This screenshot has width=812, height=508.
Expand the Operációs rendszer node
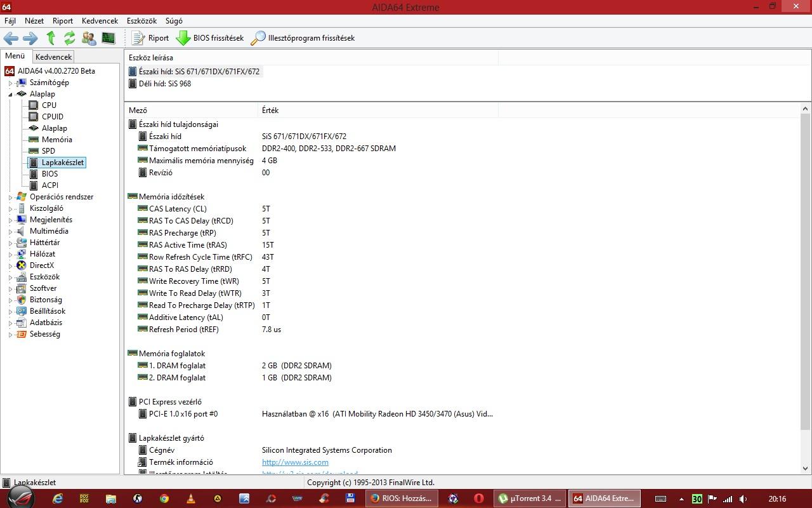pyautogui.click(x=10, y=197)
